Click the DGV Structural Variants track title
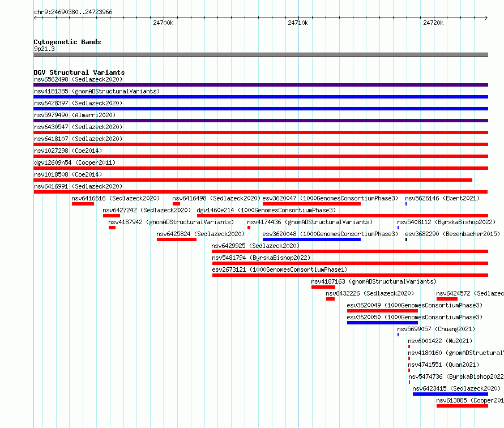The height and width of the screenshot is (428, 504). pos(79,72)
